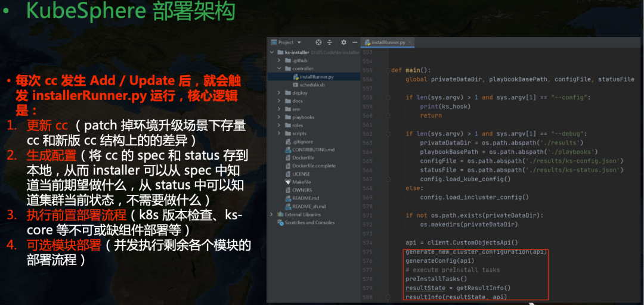Viewport: 644px width, 305px height.
Task: Click 'Scratches and Consoles' label
Action: (309, 222)
